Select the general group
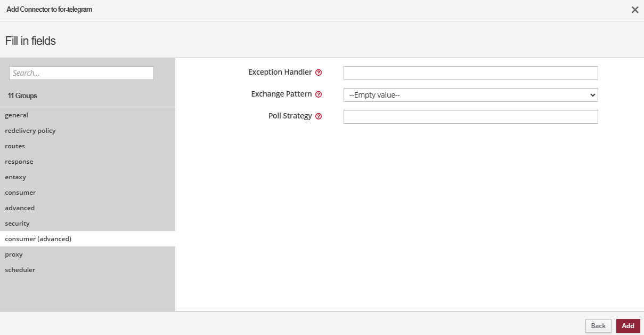This screenshot has height=335, width=644. (x=17, y=115)
